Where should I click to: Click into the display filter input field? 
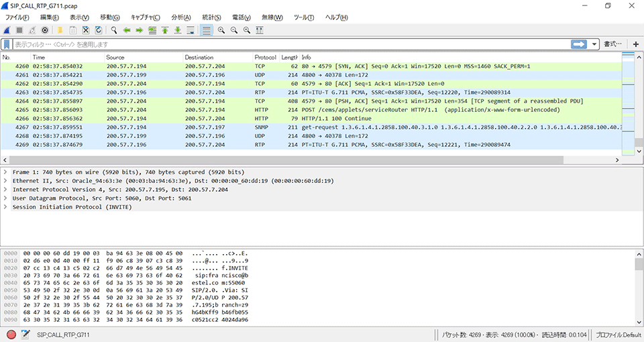coord(290,44)
